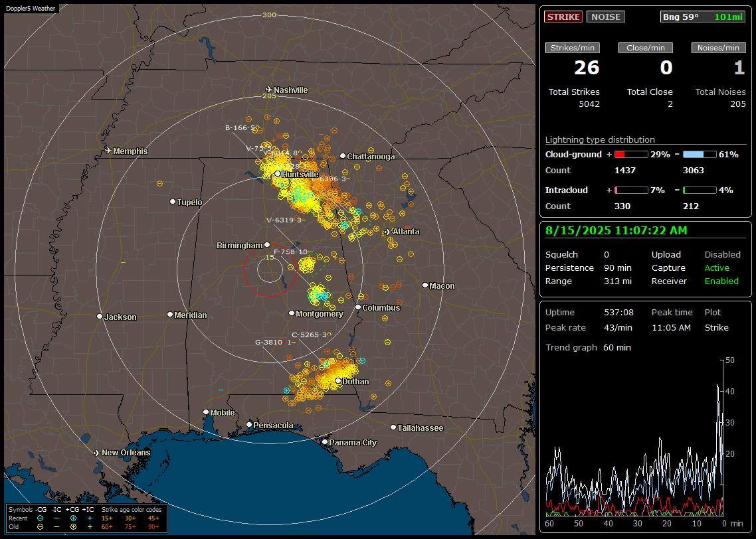Image resolution: width=756 pixels, height=539 pixels.
Task: Click the Atlanta airport plane icon
Action: pyautogui.click(x=388, y=232)
